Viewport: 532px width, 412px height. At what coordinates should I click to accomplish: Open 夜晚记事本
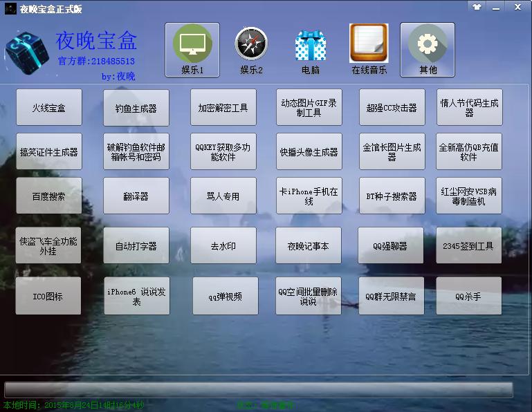(309, 245)
